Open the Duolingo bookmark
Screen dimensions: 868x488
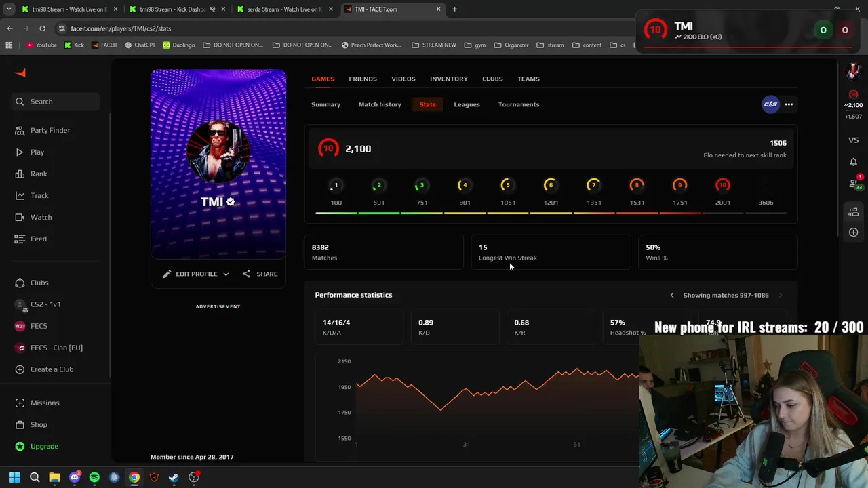click(x=178, y=45)
